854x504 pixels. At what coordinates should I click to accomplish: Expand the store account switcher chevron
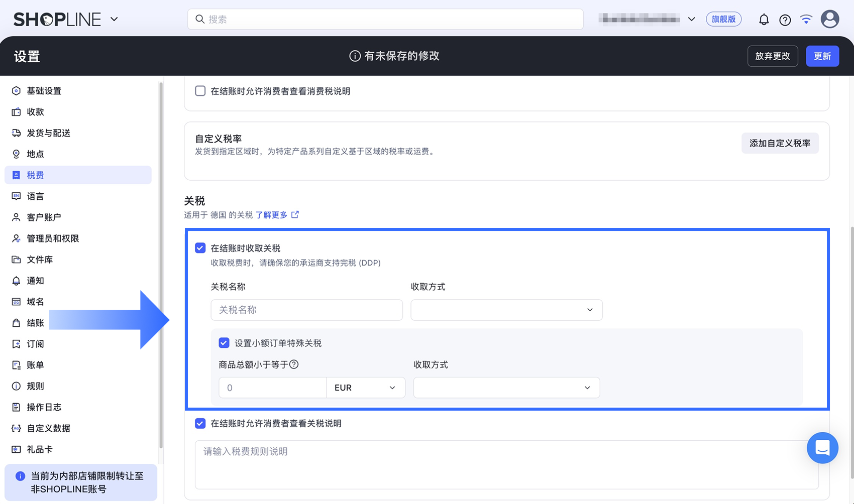(x=691, y=19)
